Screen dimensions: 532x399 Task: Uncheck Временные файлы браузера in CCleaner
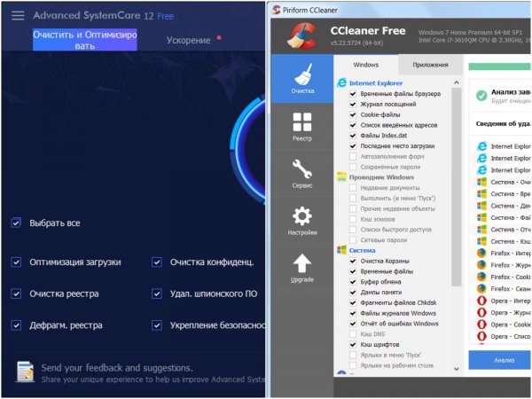click(353, 94)
